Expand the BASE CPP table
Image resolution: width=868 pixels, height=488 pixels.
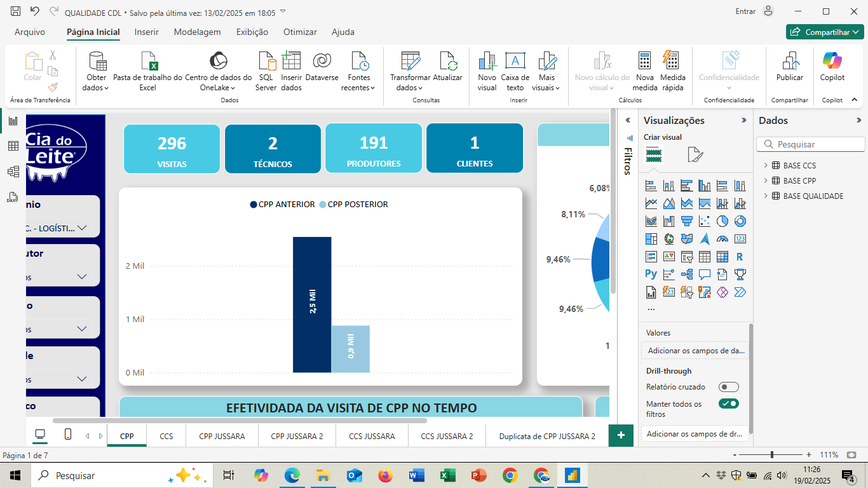[766, 180]
